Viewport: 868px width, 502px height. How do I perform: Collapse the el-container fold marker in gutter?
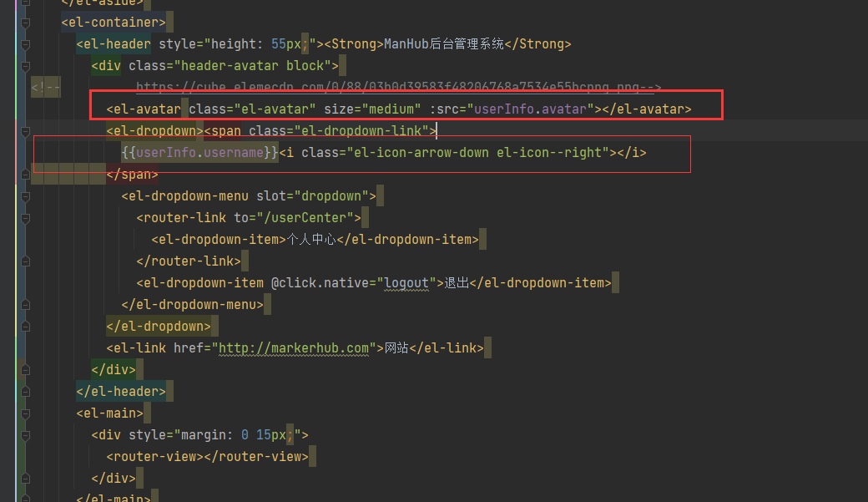[x=26, y=23]
